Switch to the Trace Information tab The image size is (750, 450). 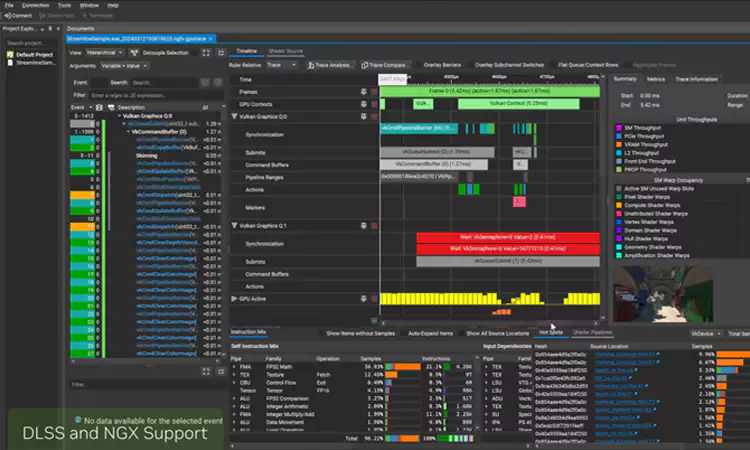click(x=696, y=79)
